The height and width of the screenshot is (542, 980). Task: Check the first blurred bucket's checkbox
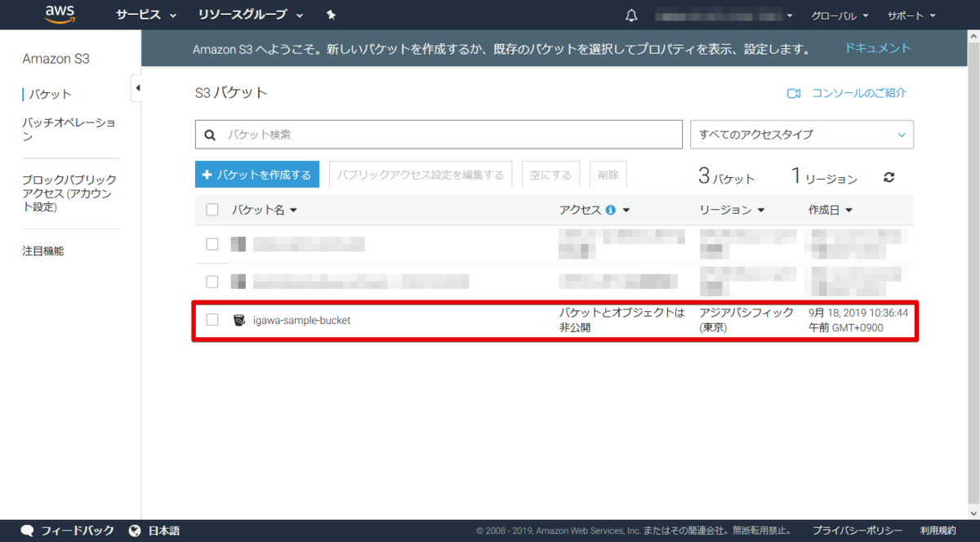point(212,243)
